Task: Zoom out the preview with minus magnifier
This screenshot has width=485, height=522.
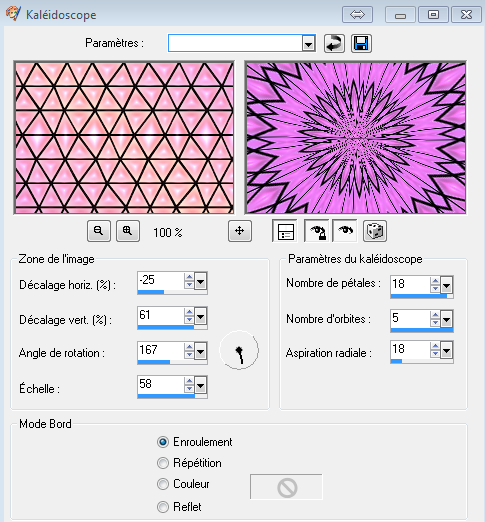Action: (99, 231)
